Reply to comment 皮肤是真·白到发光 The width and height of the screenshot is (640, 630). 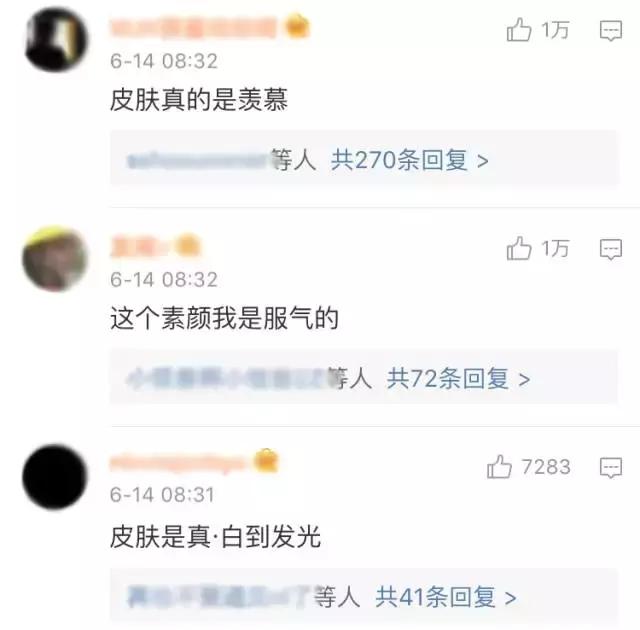click(611, 467)
